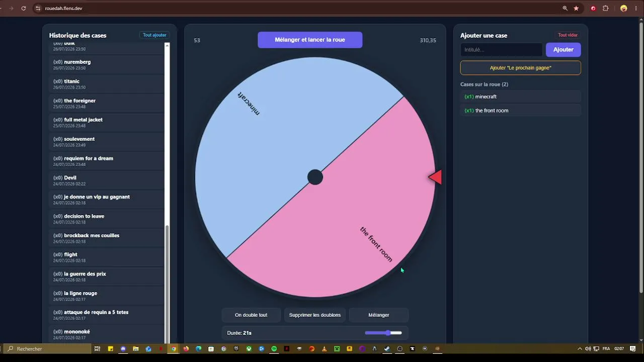Open Spotify from the taskbar
Image resolution: width=644 pixels, height=362 pixels.
pos(274,348)
